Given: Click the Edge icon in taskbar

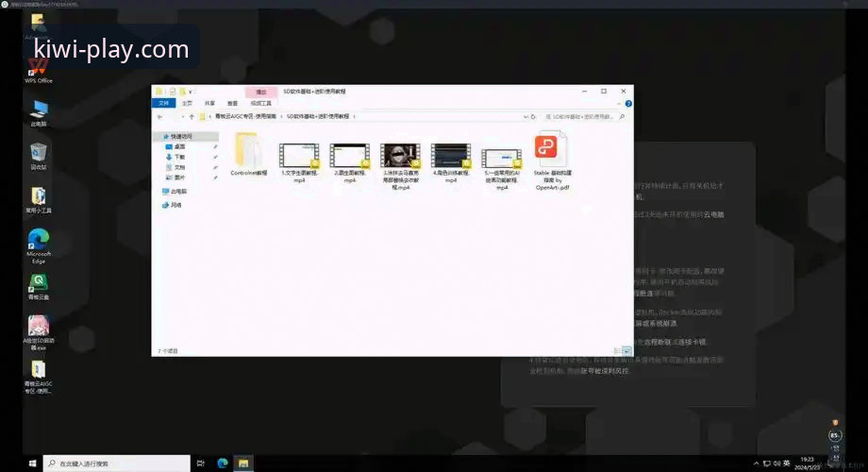Looking at the screenshot, I should [x=223, y=464].
